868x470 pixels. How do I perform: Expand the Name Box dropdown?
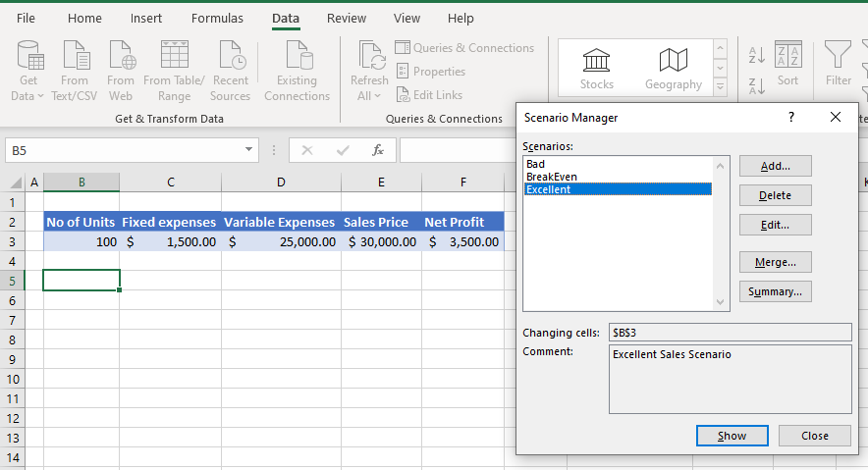point(249,150)
